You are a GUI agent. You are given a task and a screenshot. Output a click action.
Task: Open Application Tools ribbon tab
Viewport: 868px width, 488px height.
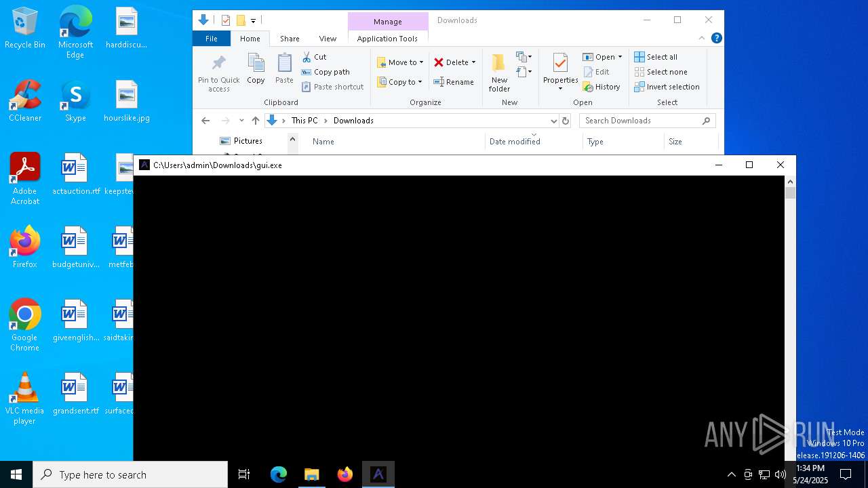(x=387, y=39)
